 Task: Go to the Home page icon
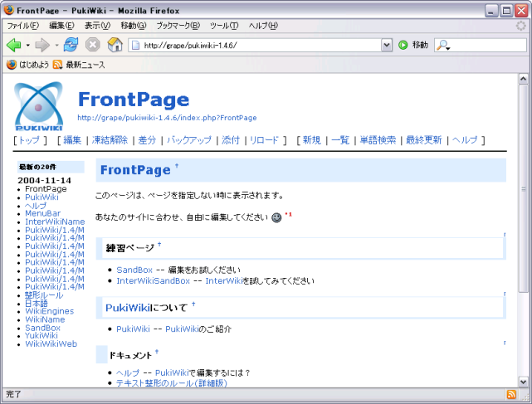tap(115, 45)
